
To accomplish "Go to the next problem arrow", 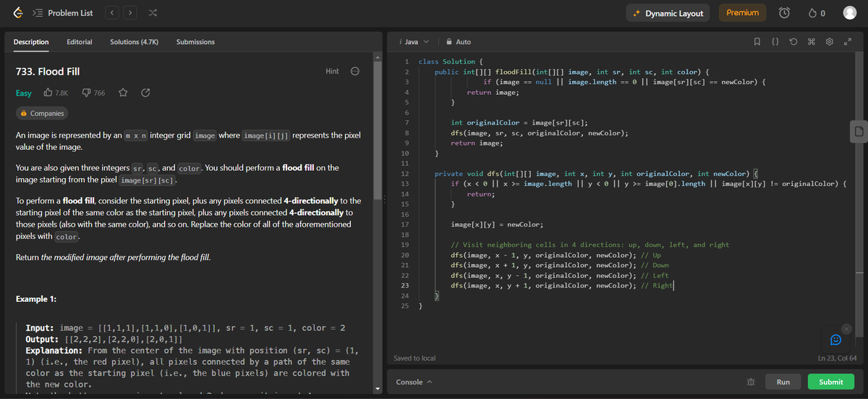I will (129, 13).
